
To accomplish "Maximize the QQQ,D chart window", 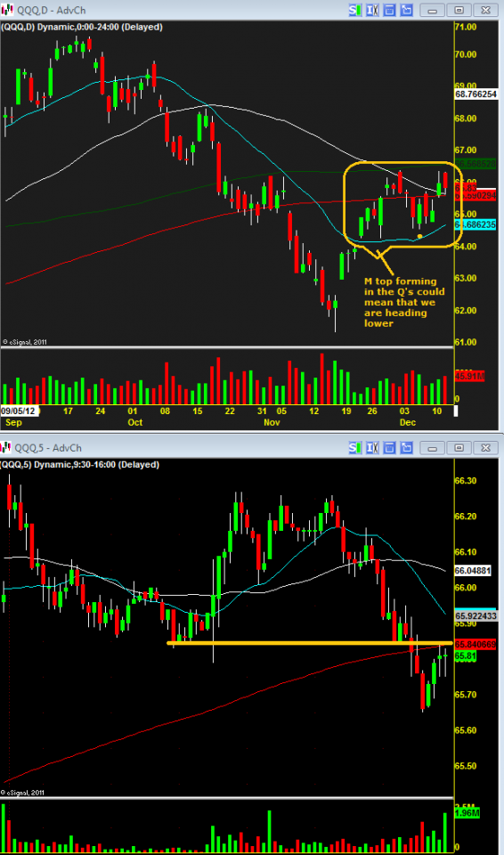I will coord(459,9).
